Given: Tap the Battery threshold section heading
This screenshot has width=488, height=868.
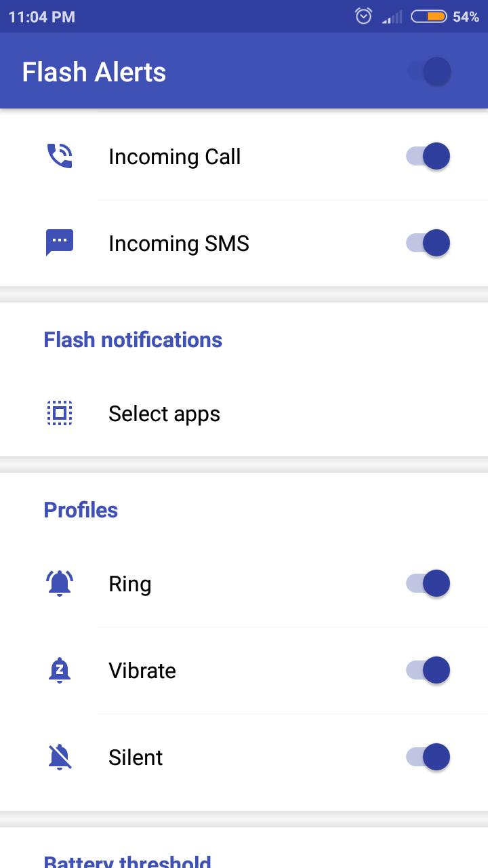Looking at the screenshot, I should tap(127, 860).
